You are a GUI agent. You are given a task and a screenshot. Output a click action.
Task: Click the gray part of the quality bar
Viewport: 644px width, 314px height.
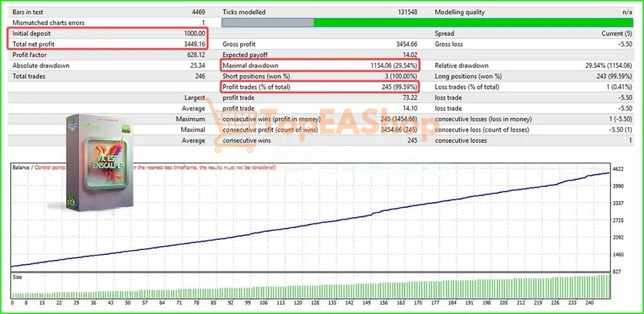pyautogui.click(x=267, y=23)
